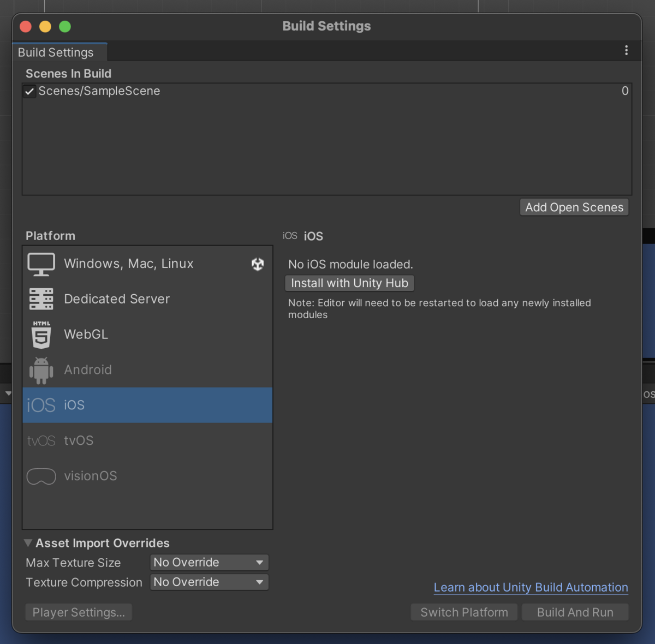Select the Dedicated Server platform label
Image resolution: width=655 pixels, height=644 pixels.
[117, 299]
